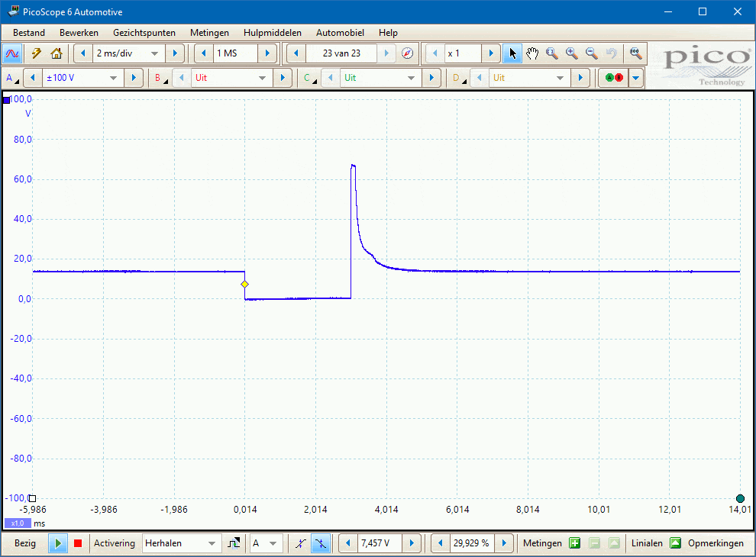Image resolution: width=756 pixels, height=557 pixels.
Task: Increase pre-trigger 29,929 % value
Action: (504, 543)
